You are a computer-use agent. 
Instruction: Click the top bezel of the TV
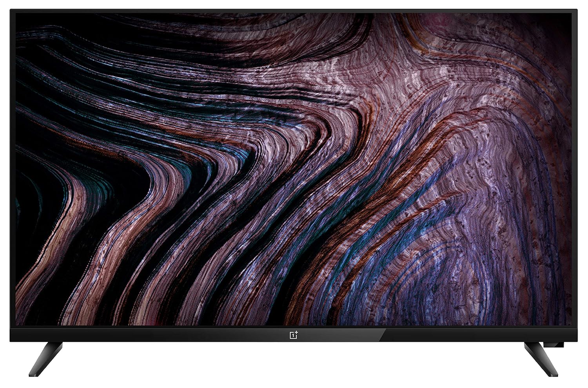(x=294, y=12)
